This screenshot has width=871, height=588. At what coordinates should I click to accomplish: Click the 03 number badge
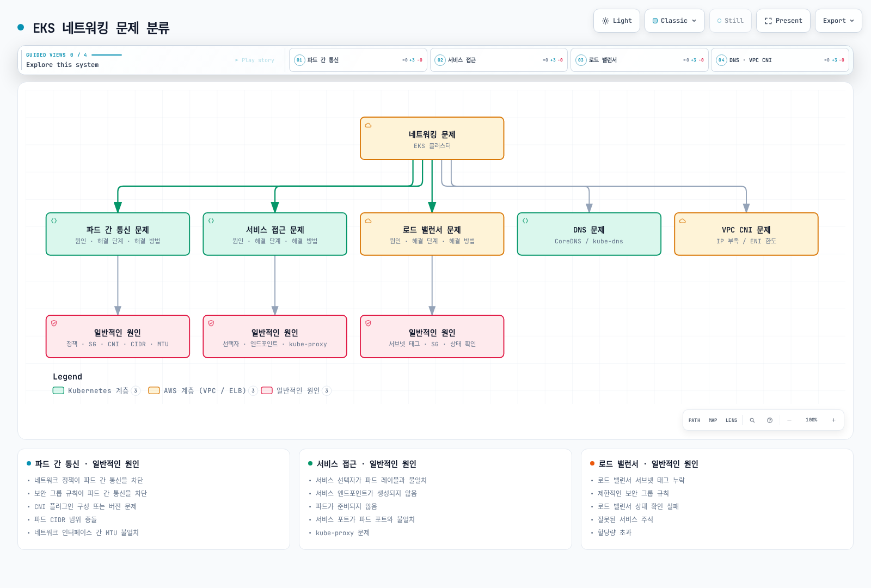click(581, 60)
